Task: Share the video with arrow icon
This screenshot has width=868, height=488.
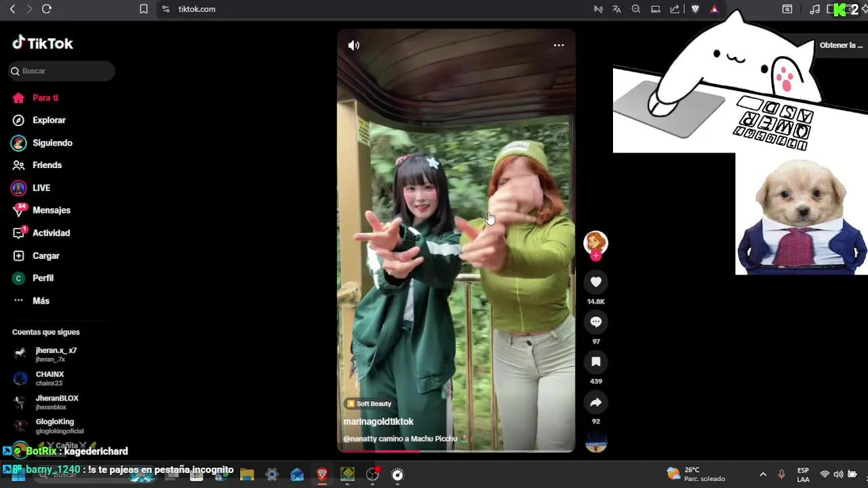Action: point(595,403)
